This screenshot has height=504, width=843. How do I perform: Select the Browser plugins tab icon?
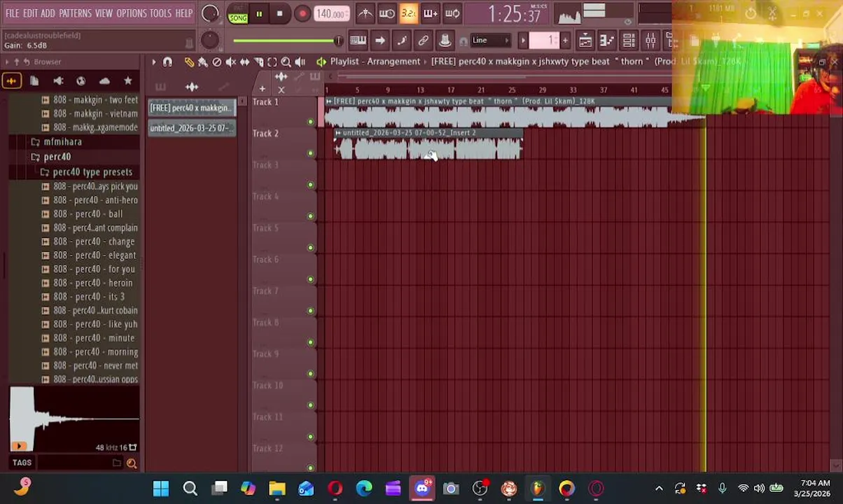(58, 81)
